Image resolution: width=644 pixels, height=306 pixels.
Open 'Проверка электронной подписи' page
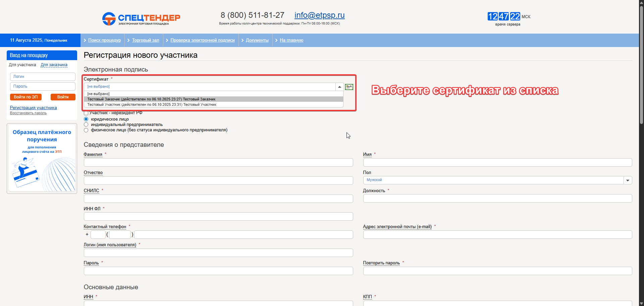coord(202,40)
